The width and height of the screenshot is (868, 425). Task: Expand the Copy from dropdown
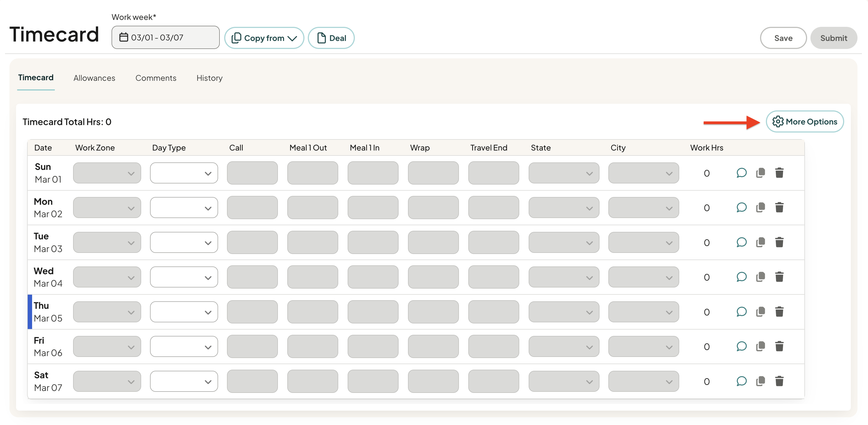tap(264, 38)
